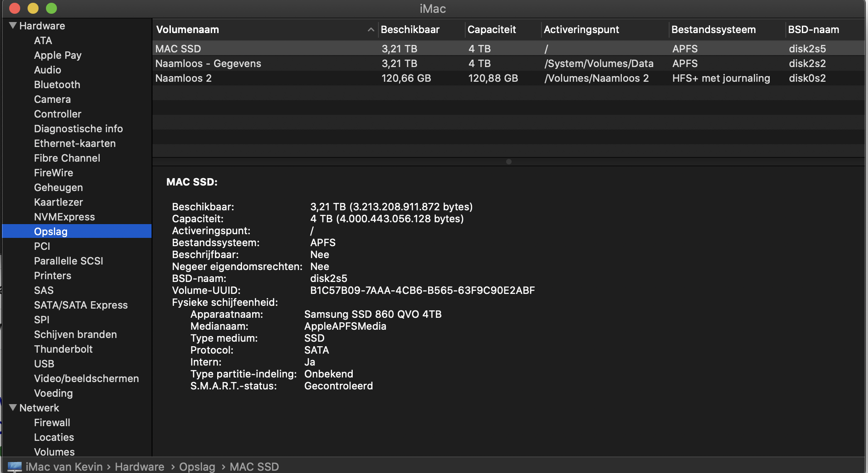Screen dimensions: 868x473
Task: Click the /System/Volumes/Data mount point cell
Action: [599, 63]
